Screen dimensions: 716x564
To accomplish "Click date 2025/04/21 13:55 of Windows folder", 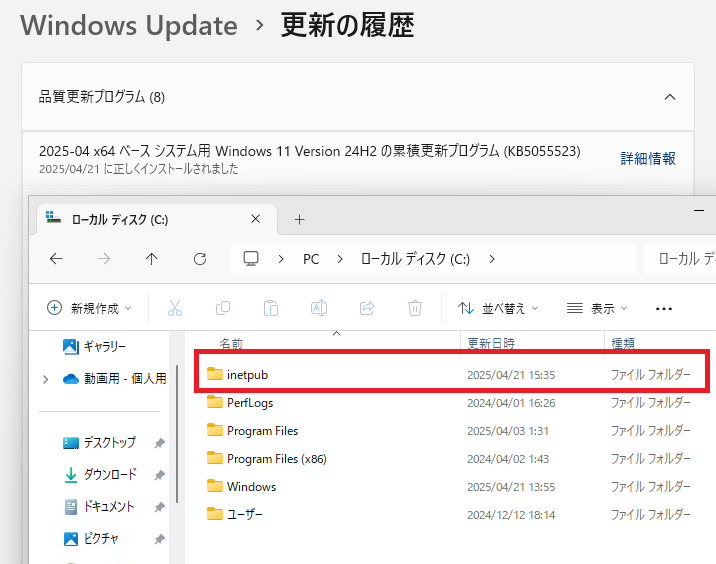I will [x=511, y=487].
